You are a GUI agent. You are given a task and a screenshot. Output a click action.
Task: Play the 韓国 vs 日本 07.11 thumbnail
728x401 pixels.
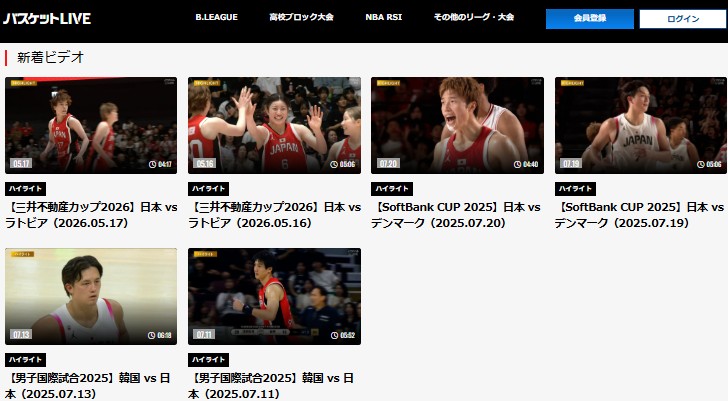point(274,296)
